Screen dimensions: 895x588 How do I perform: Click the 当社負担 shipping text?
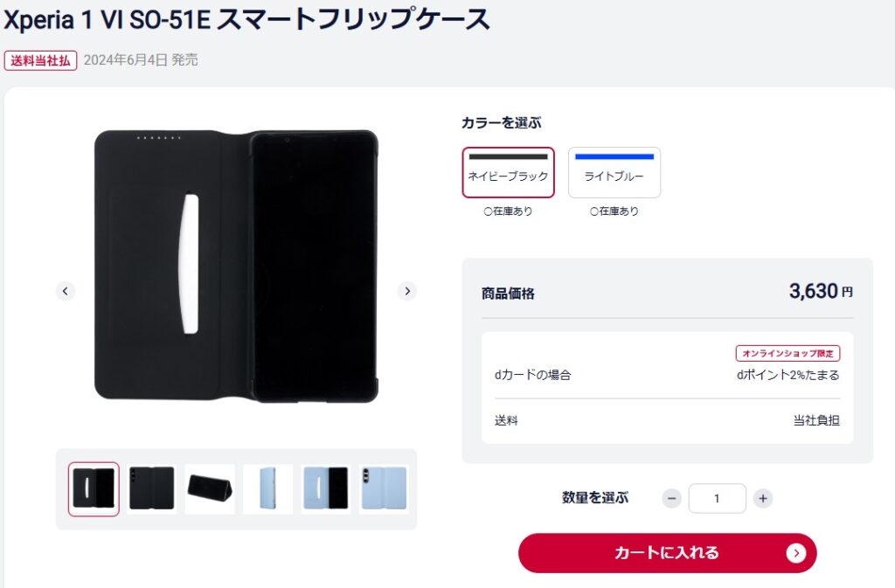(x=816, y=420)
